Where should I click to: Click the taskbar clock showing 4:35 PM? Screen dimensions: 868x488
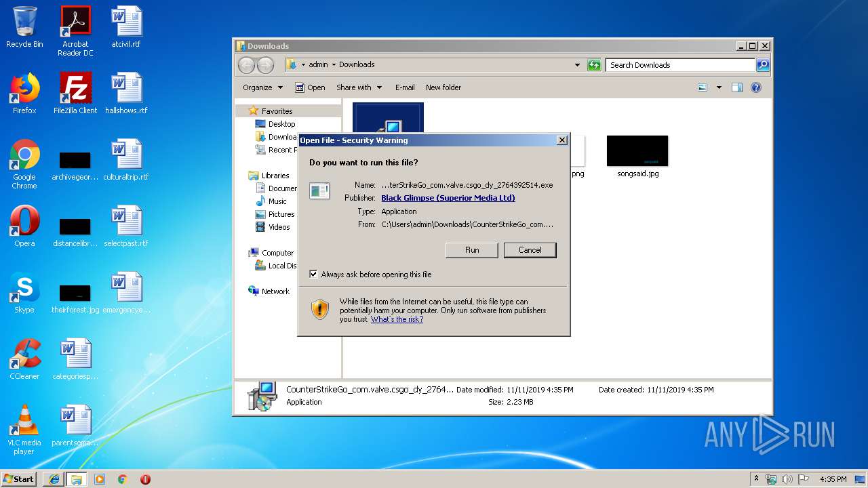tap(833, 479)
